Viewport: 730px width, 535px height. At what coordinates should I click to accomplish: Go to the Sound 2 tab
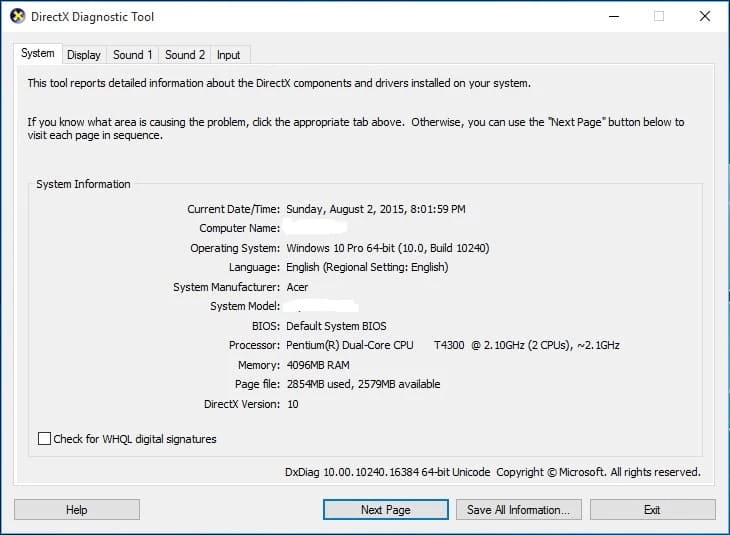pyautogui.click(x=185, y=55)
